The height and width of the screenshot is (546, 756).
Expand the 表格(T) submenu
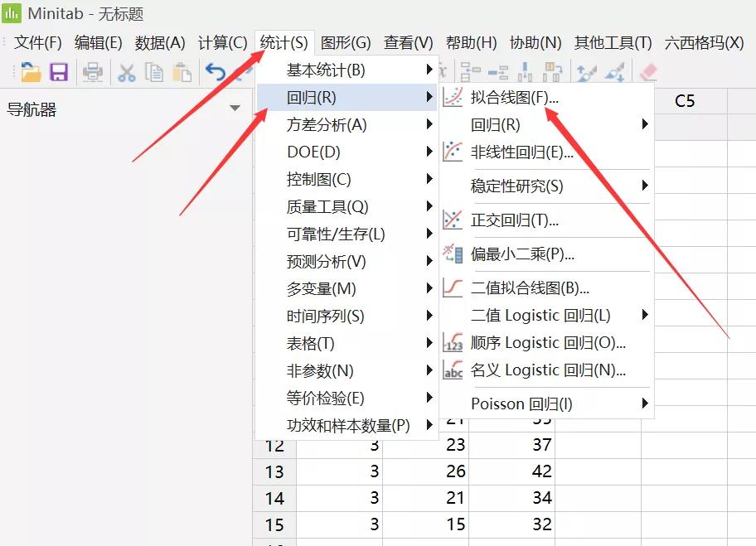346,343
